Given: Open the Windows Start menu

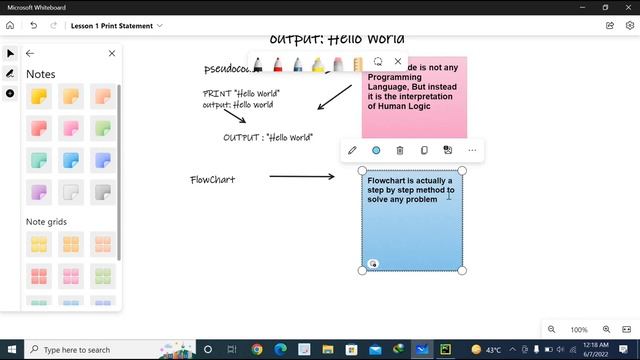Looking at the screenshot, I should pos(12,349).
